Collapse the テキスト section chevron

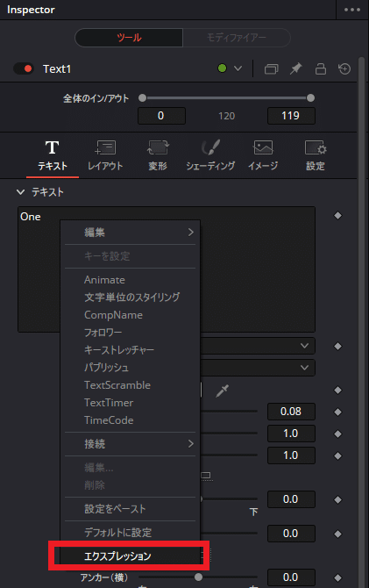(x=20, y=192)
